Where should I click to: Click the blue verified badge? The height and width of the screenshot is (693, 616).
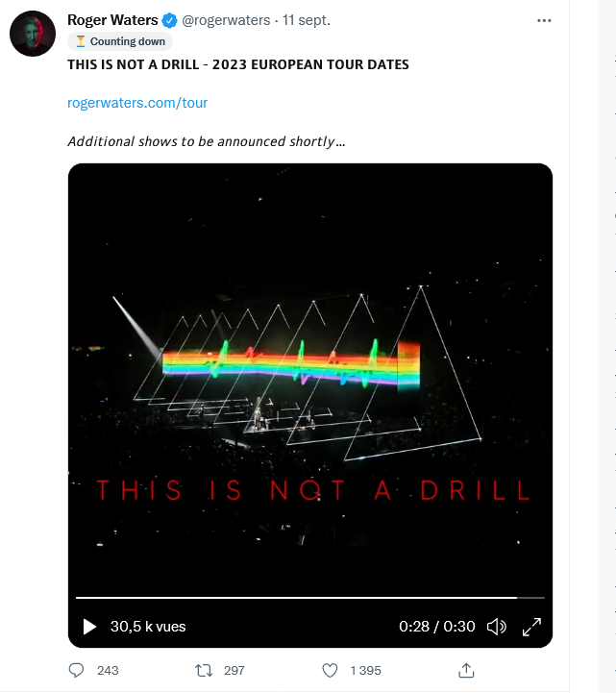tap(169, 20)
